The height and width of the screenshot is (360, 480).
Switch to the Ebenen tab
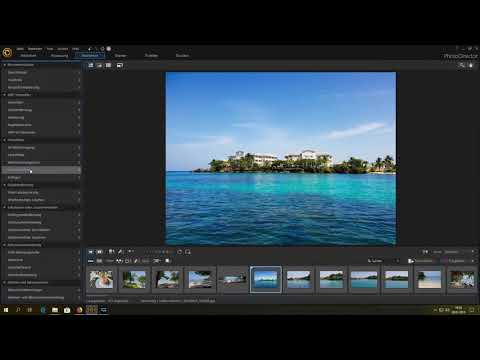(120, 56)
